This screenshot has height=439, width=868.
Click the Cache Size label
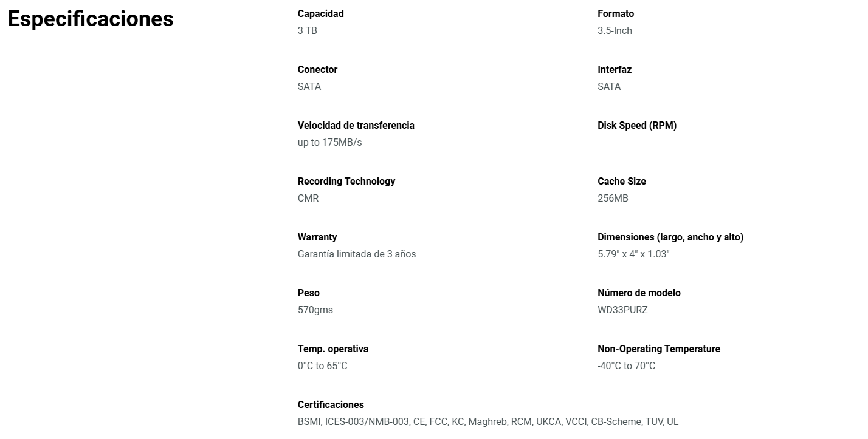click(x=621, y=181)
